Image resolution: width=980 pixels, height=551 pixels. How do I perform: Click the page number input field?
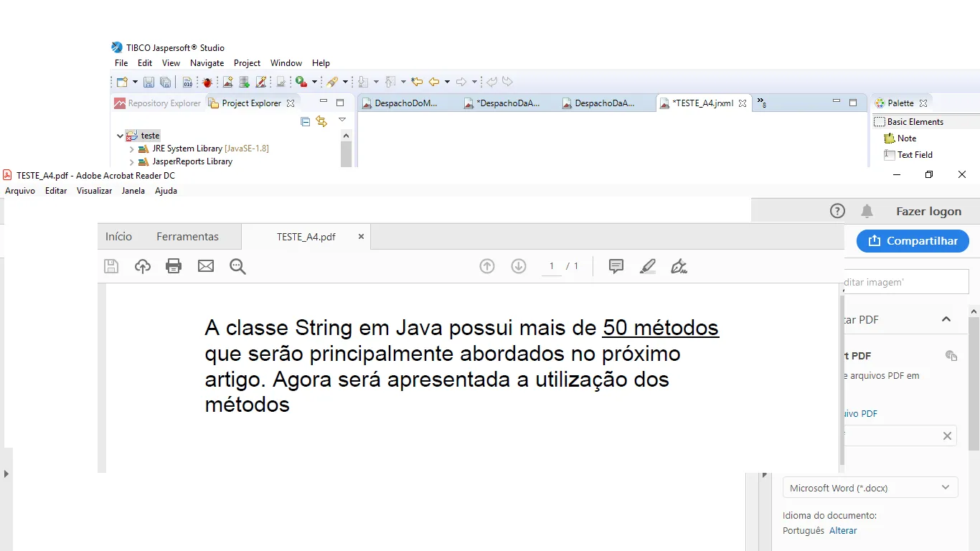pos(552,266)
